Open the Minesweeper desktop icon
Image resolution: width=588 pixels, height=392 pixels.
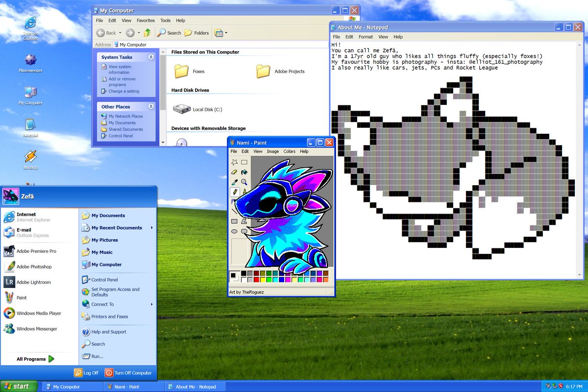pyautogui.click(x=30, y=63)
